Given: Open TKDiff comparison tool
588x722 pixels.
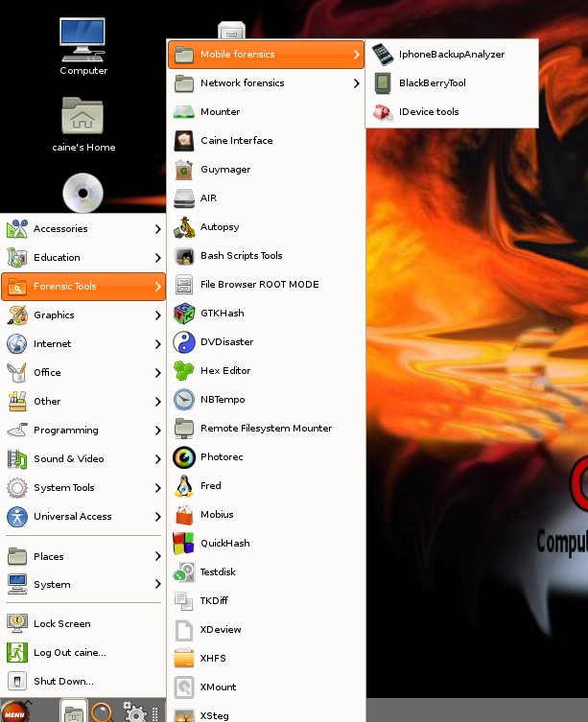Looking at the screenshot, I should (x=266, y=601).
